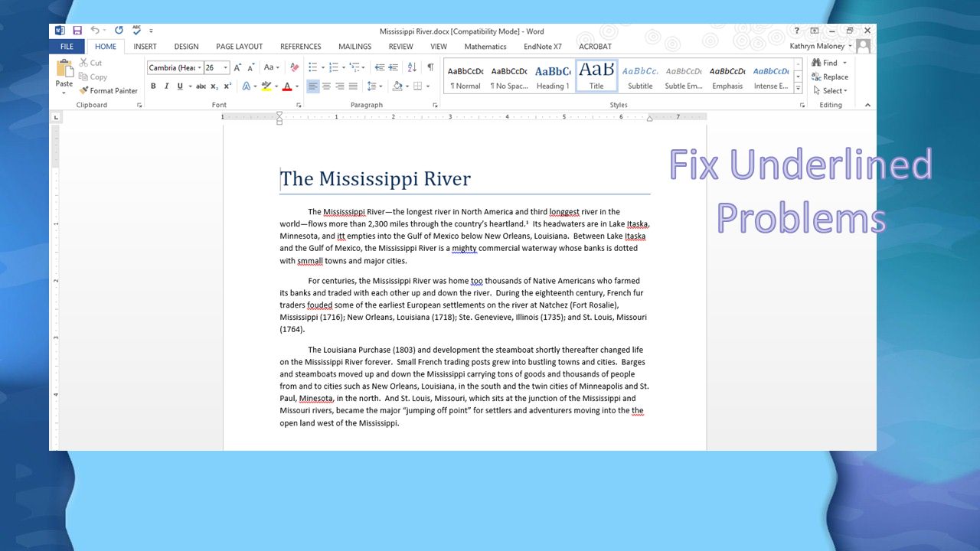Open the FILE tab
The height and width of the screenshot is (551, 980).
67,47
